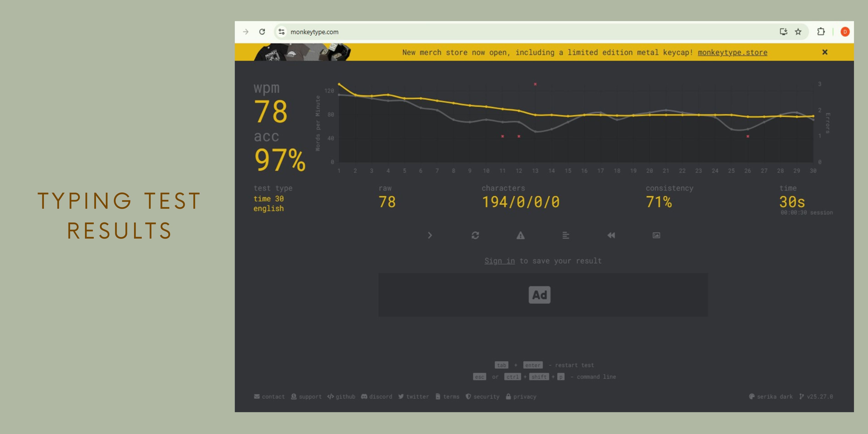Open the monkeytype.store link in banner

click(732, 52)
